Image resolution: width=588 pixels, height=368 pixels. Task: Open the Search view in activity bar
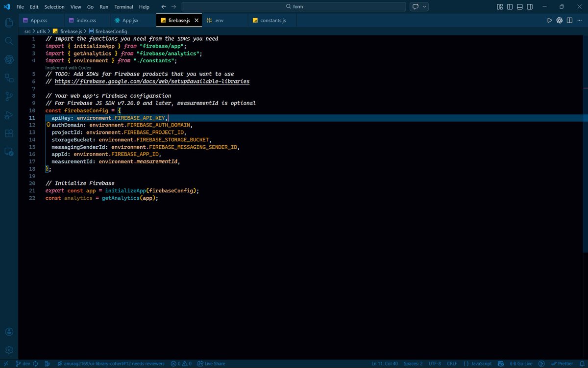coord(9,41)
